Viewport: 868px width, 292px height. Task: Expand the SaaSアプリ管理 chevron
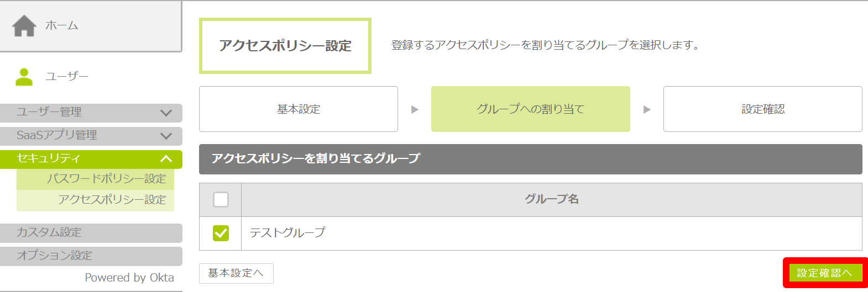click(x=166, y=136)
